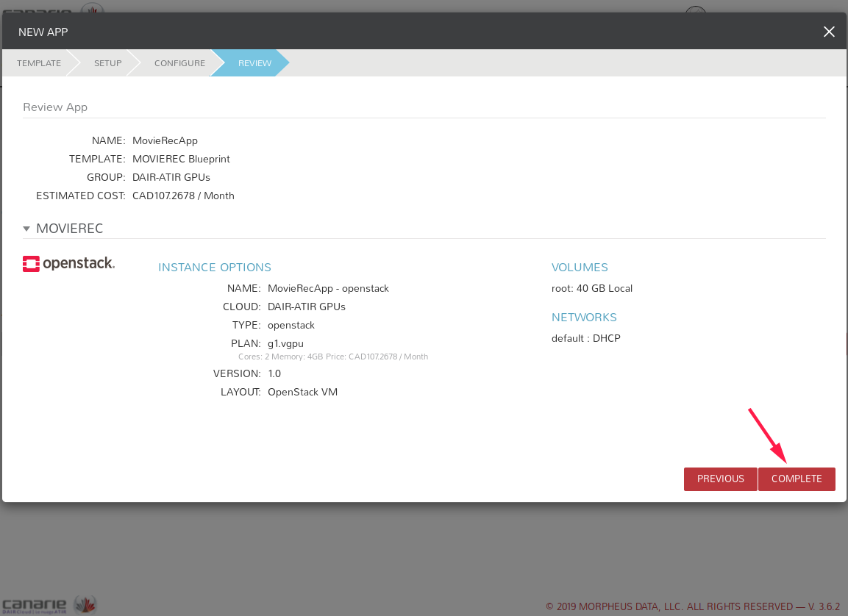This screenshot has width=848, height=616.
Task: Select the REVIEW step tab
Action: pos(254,63)
